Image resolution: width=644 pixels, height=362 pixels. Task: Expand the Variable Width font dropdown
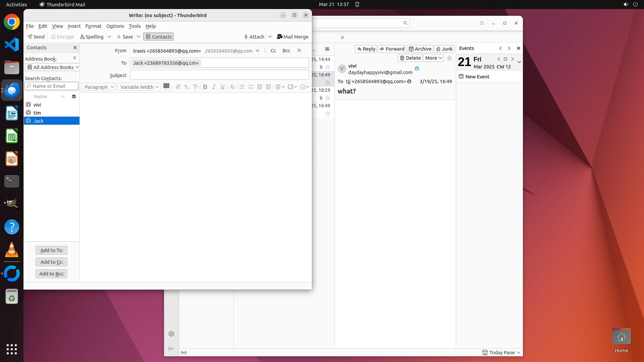coord(139,87)
